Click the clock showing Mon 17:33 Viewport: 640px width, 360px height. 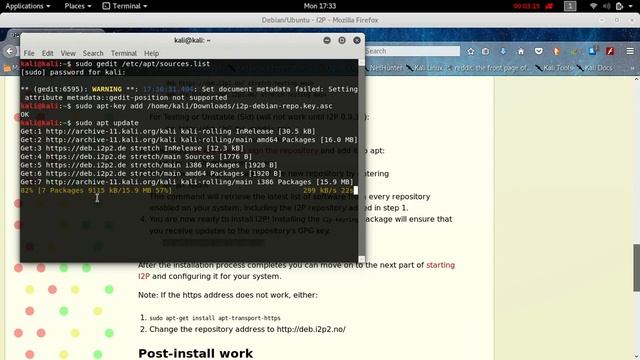[320, 6]
